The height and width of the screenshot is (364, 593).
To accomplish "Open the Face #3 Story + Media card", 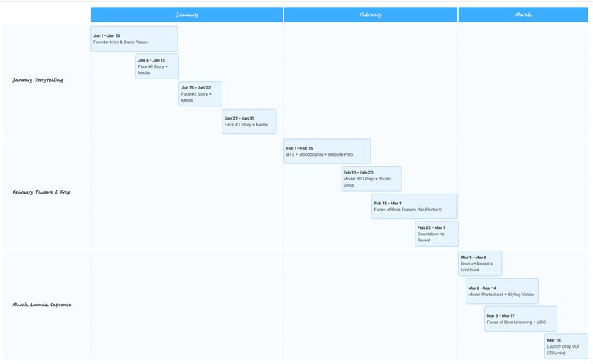I will [249, 122].
